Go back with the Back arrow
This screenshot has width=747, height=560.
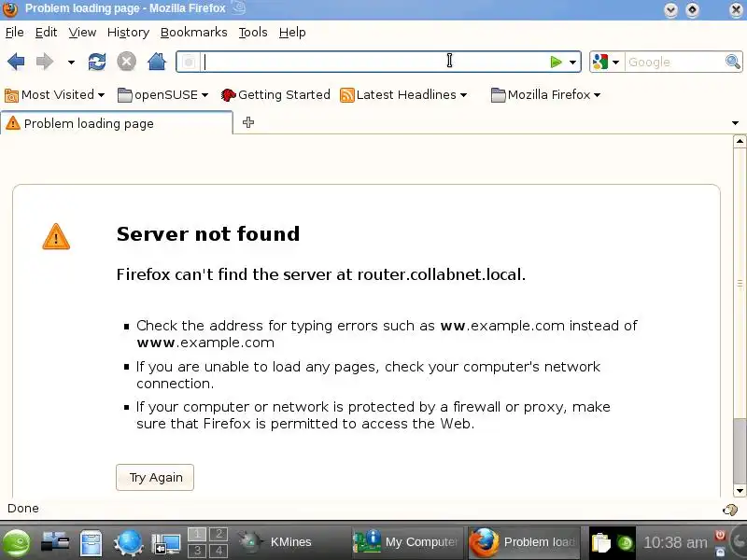16,62
